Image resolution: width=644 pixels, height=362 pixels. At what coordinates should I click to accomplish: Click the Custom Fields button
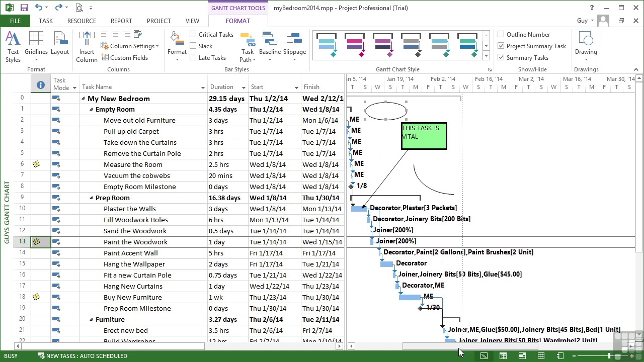(125, 57)
